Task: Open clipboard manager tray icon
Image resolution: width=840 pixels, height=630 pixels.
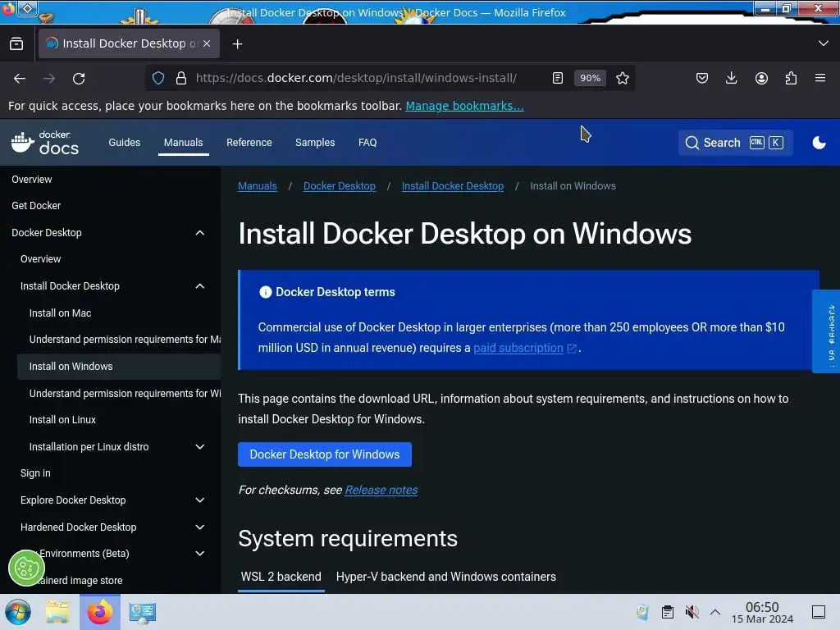Action: coord(667,612)
